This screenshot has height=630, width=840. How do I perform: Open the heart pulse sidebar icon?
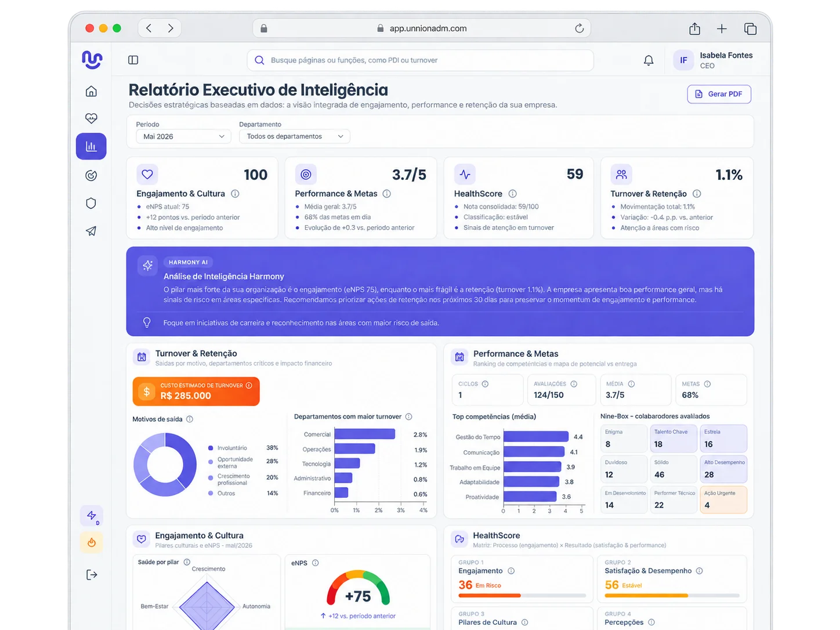tap(91, 118)
